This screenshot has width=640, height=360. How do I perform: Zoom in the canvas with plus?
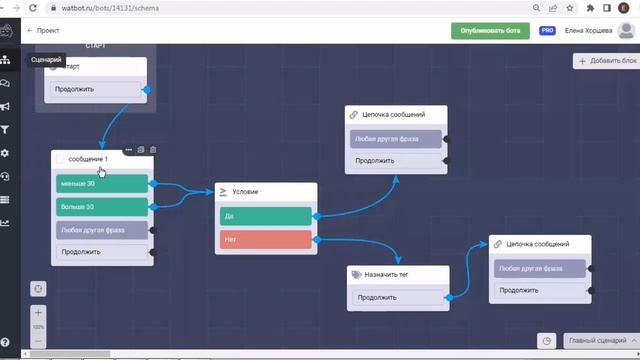coord(38,313)
